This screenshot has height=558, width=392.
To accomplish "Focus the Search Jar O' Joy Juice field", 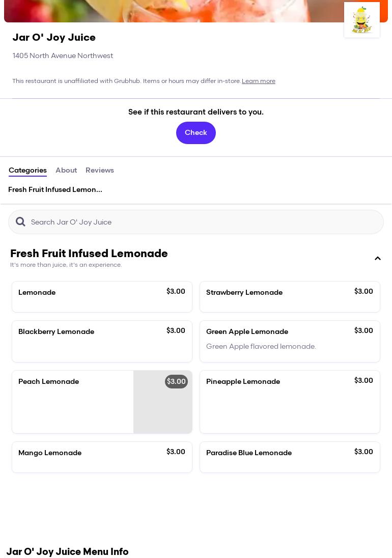I will coord(204,222).
